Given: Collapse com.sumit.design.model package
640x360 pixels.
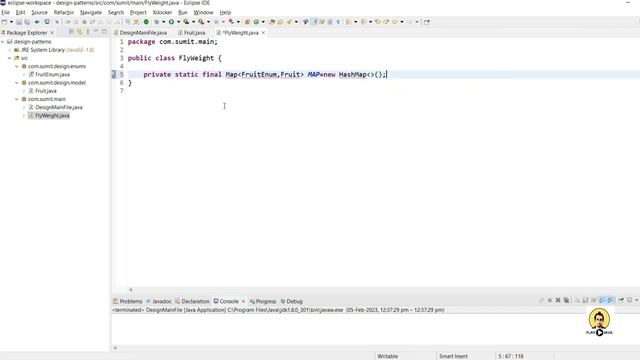Looking at the screenshot, I should [x=17, y=82].
